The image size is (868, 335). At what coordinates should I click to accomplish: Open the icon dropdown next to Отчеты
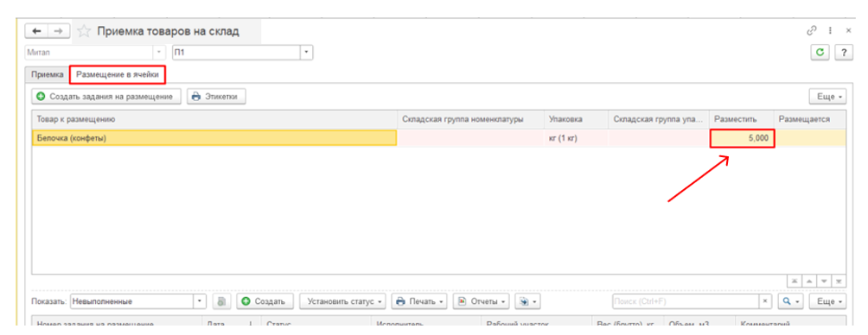tap(527, 302)
